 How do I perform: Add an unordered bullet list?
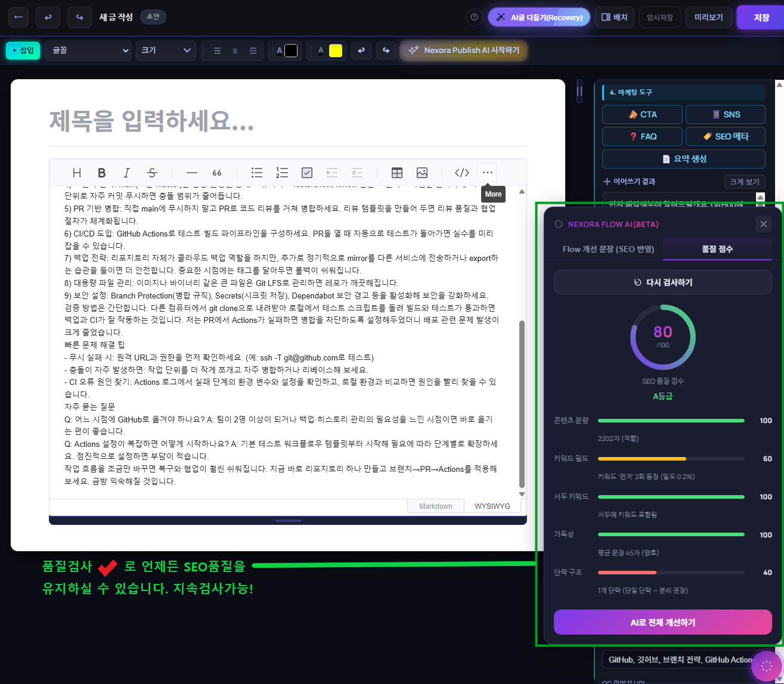pyautogui.click(x=257, y=173)
